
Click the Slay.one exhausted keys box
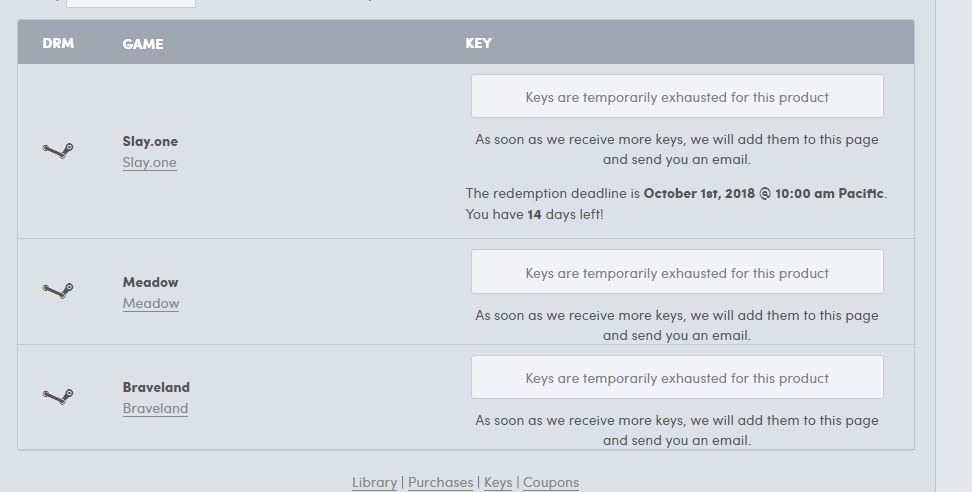[x=677, y=97]
